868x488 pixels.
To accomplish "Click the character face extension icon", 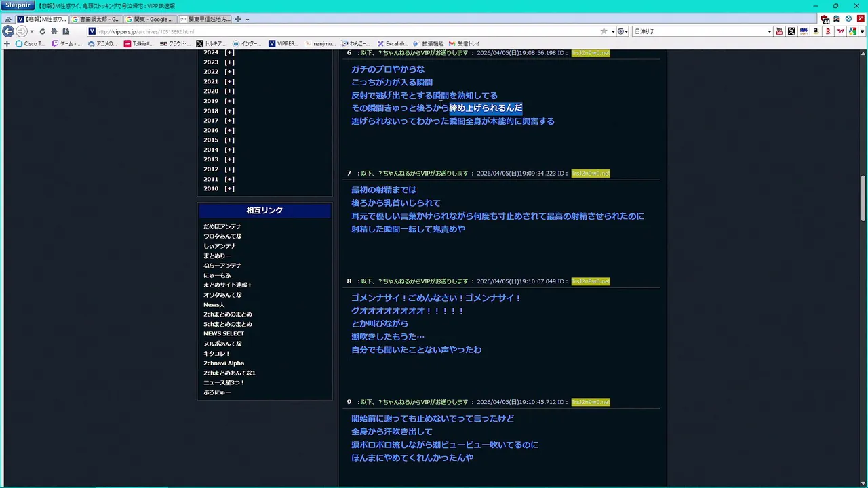I will click(x=836, y=19).
